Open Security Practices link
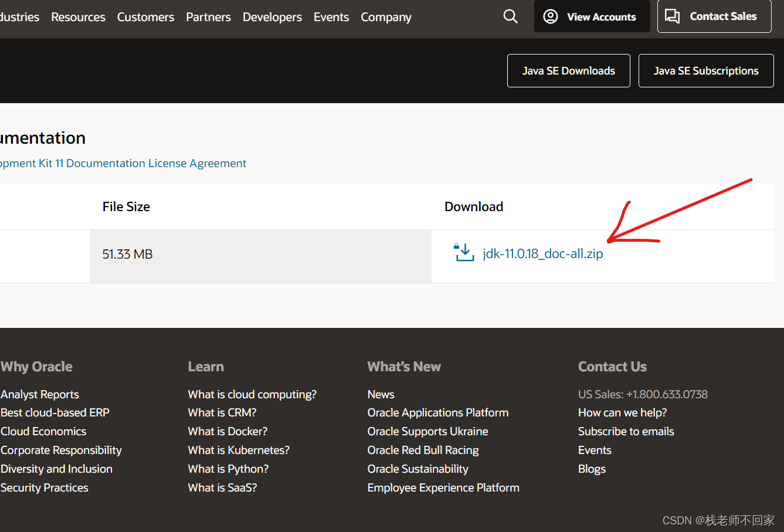The image size is (784, 532). pyautogui.click(x=45, y=488)
